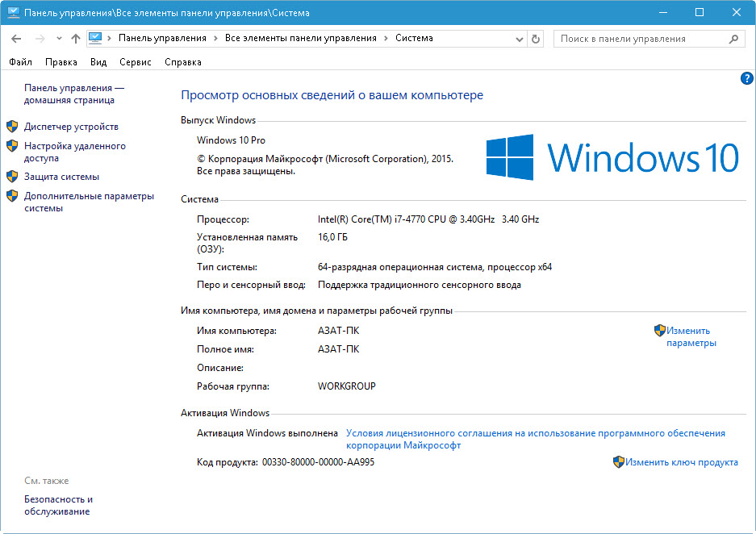The image size is (756, 534).
Task: Click the blue help question mark icon
Action: point(746,78)
